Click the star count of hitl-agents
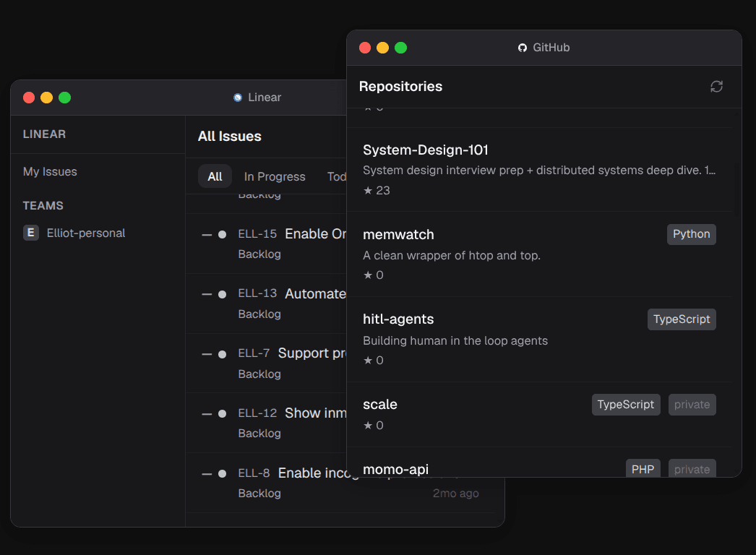756x555 pixels. [373, 360]
